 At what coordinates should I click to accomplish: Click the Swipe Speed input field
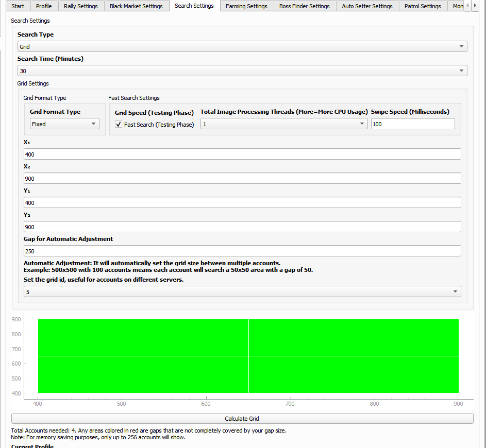click(x=412, y=124)
